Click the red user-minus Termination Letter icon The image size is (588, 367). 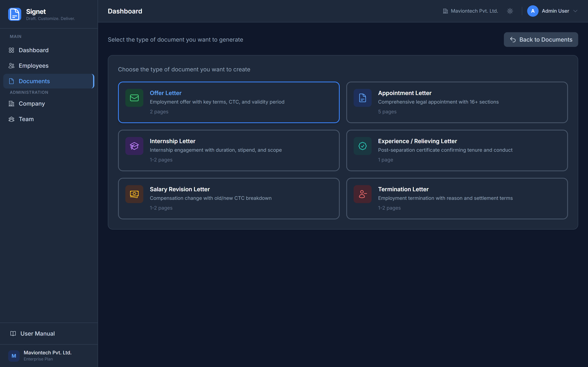pyautogui.click(x=362, y=194)
